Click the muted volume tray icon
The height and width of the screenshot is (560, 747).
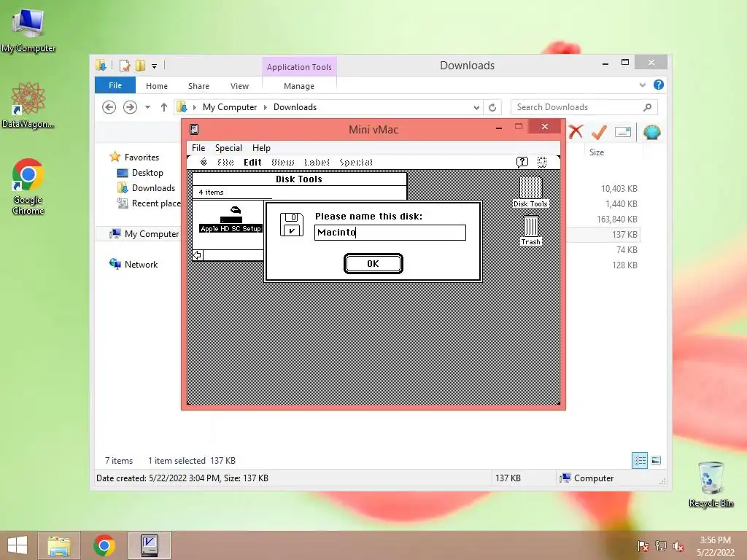click(x=678, y=545)
